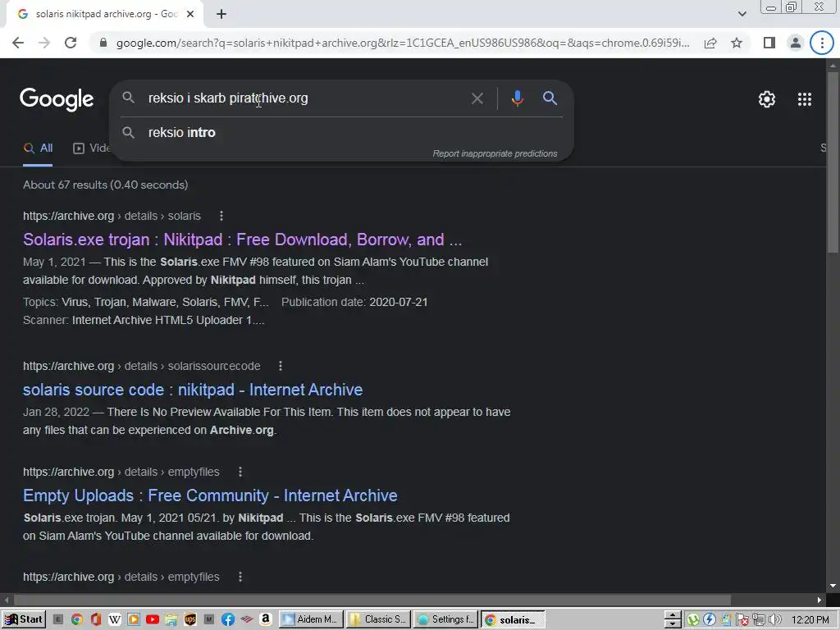Open Google quick settings gear
Image resolution: width=840 pixels, height=630 pixels.
(767, 99)
